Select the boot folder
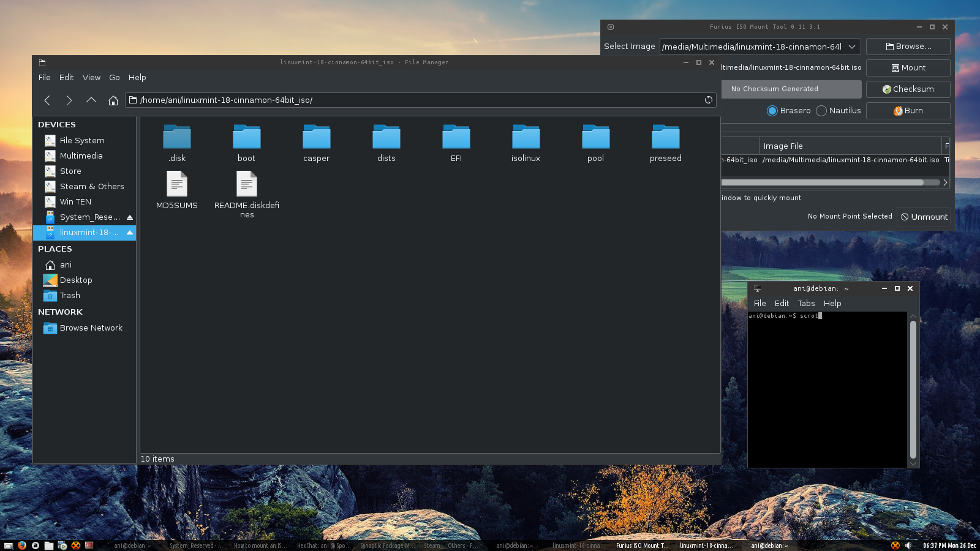 pyautogui.click(x=247, y=144)
